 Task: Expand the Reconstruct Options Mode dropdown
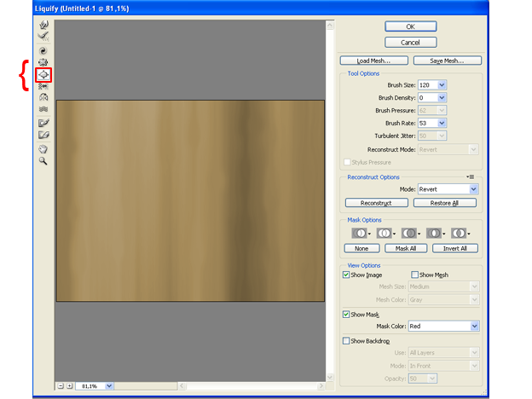(474, 189)
